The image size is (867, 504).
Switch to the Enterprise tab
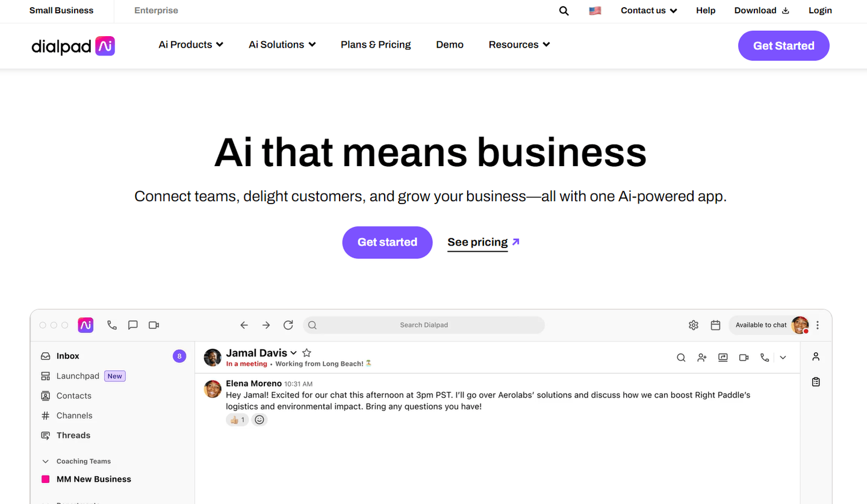tap(156, 11)
